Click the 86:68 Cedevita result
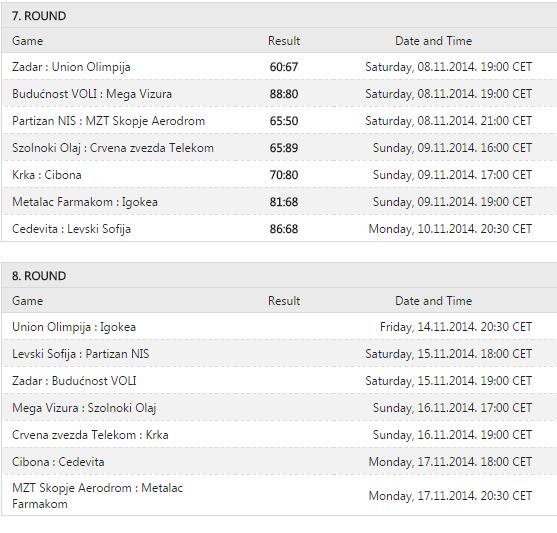 pyautogui.click(x=283, y=229)
